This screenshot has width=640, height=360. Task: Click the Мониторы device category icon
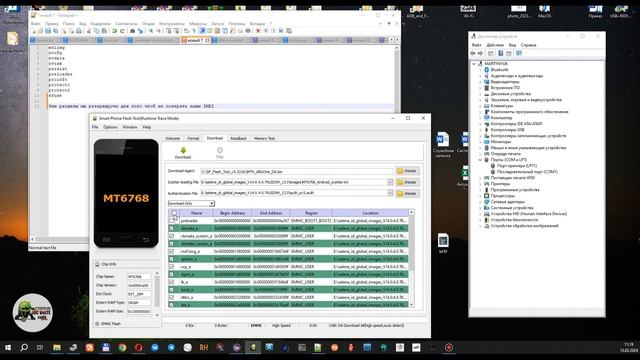(x=487, y=142)
